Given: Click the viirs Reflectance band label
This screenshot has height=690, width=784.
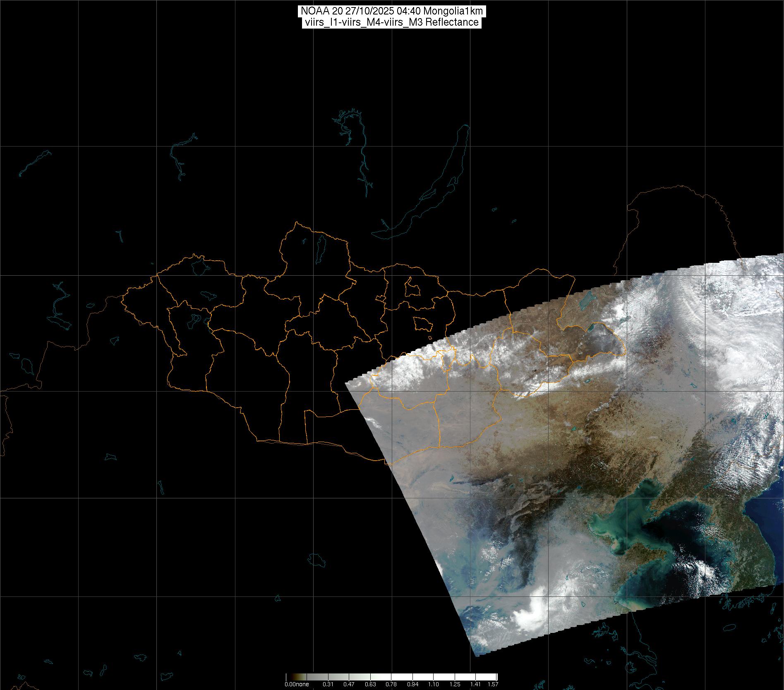Looking at the screenshot, I should (x=391, y=22).
